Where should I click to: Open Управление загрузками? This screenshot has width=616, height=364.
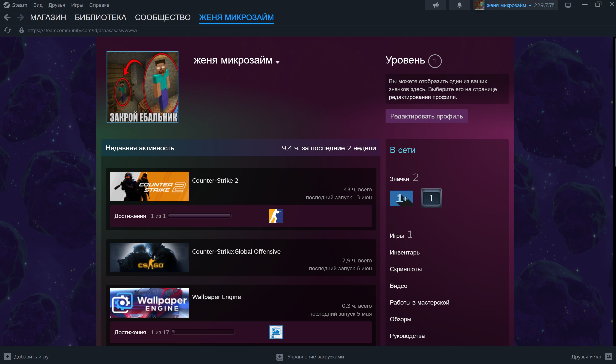pyautogui.click(x=315, y=357)
